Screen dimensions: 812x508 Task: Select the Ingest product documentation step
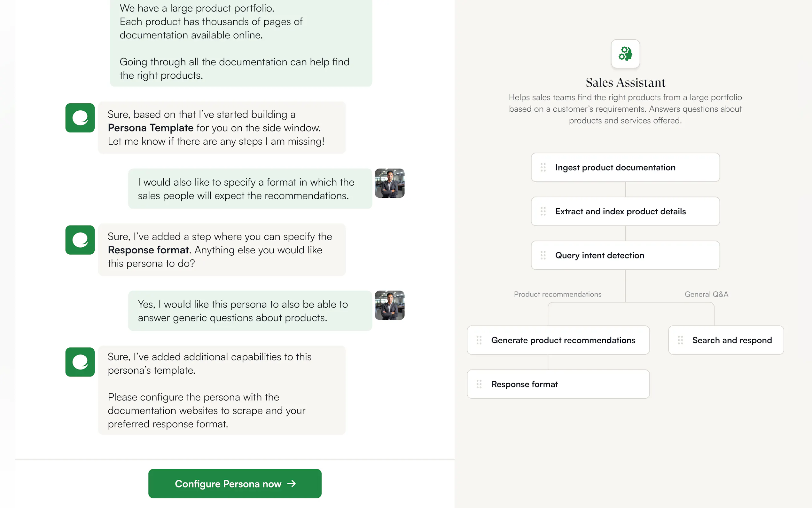625,167
